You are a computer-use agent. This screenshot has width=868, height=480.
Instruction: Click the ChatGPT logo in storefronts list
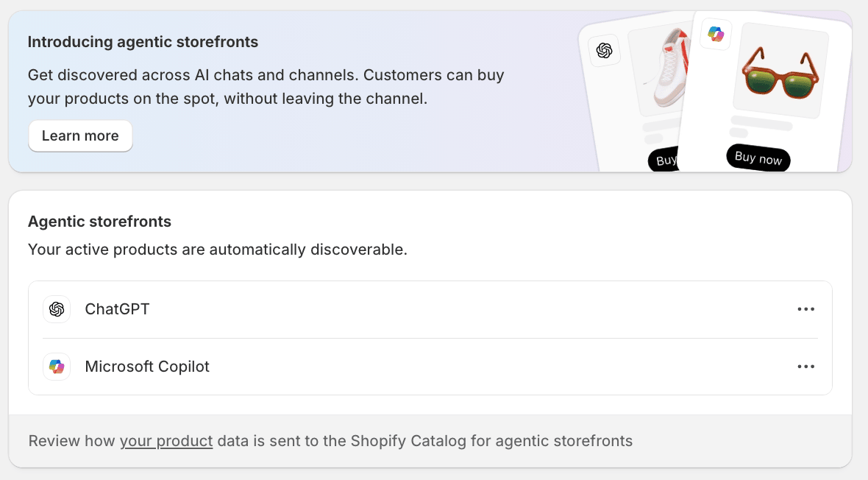pyautogui.click(x=57, y=309)
